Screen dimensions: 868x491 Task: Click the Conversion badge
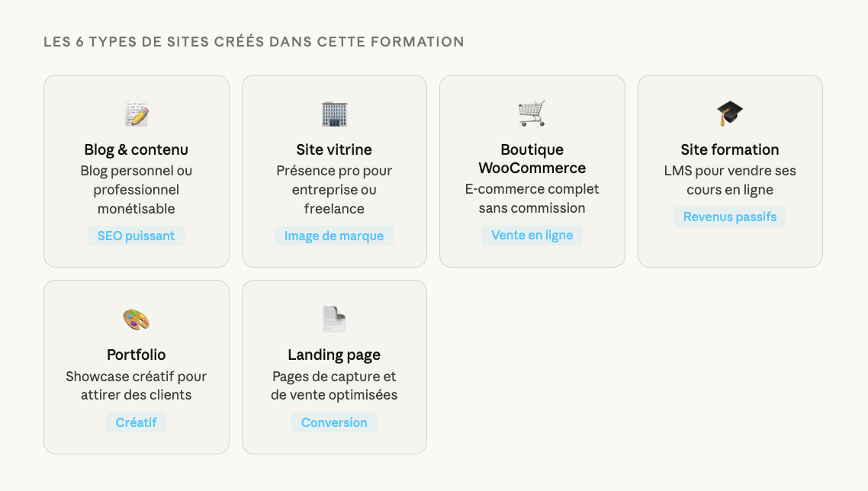334,422
